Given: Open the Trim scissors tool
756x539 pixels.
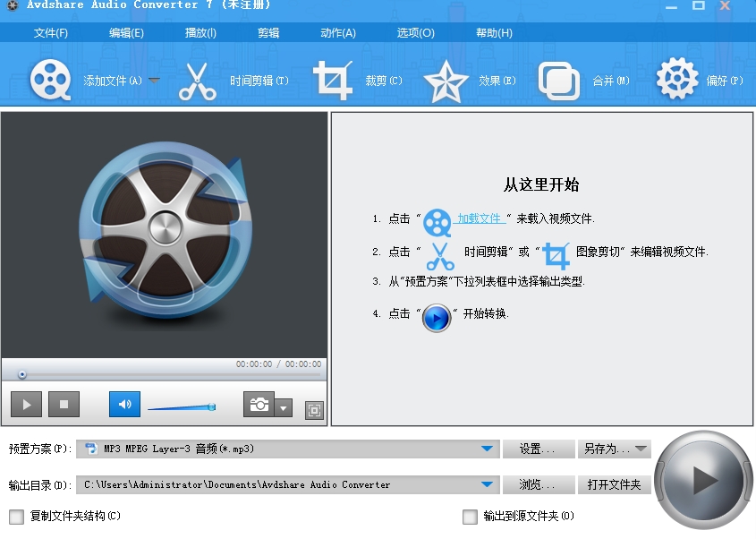Looking at the screenshot, I should tap(197, 81).
